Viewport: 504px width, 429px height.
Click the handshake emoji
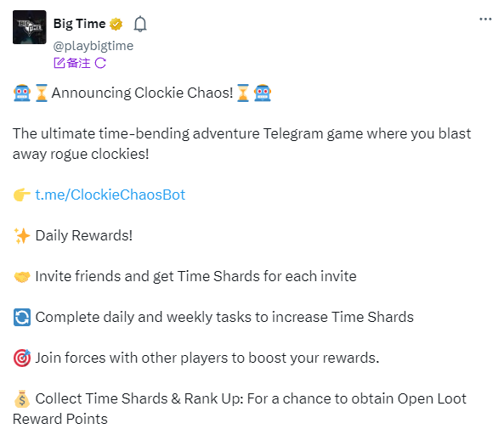(x=22, y=277)
